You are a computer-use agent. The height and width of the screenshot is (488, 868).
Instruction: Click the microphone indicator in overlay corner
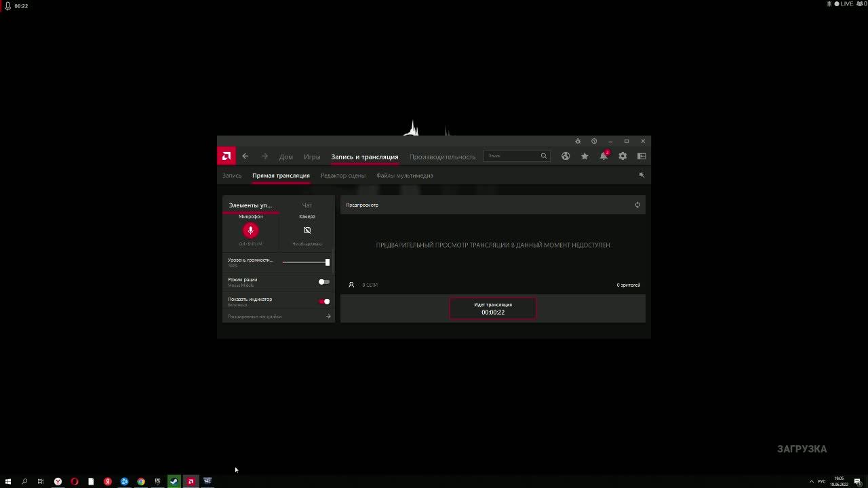[7, 5]
